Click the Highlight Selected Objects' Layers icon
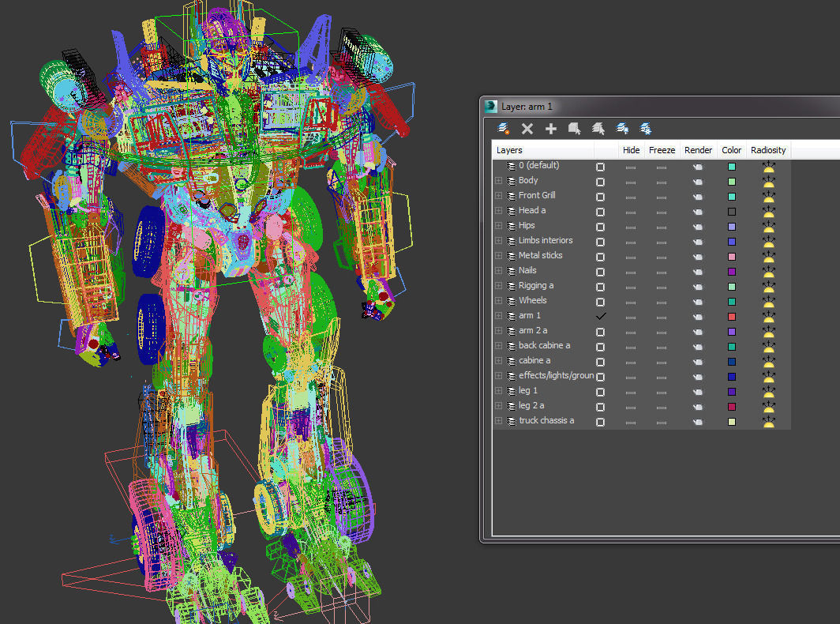 (598, 129)
